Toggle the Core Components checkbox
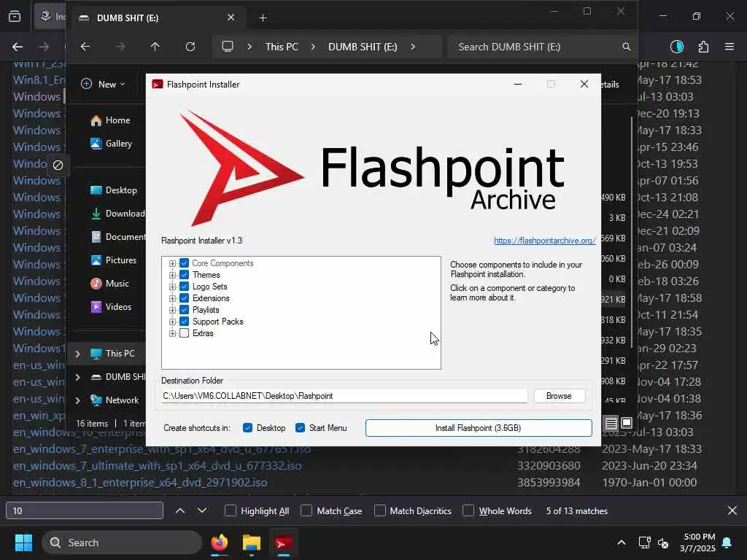 coord(185,262)
